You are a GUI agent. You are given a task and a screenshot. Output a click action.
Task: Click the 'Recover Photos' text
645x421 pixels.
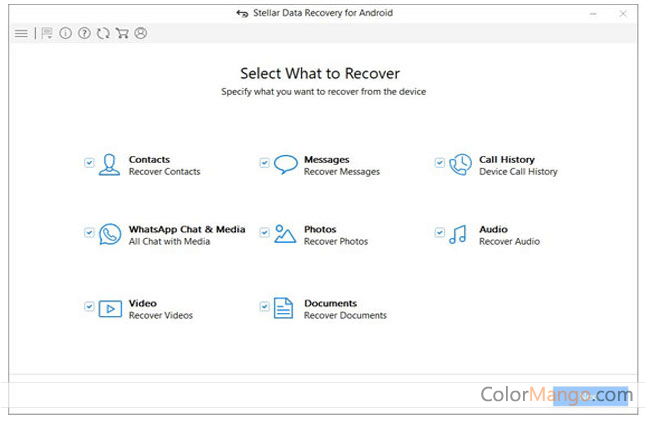336,242
